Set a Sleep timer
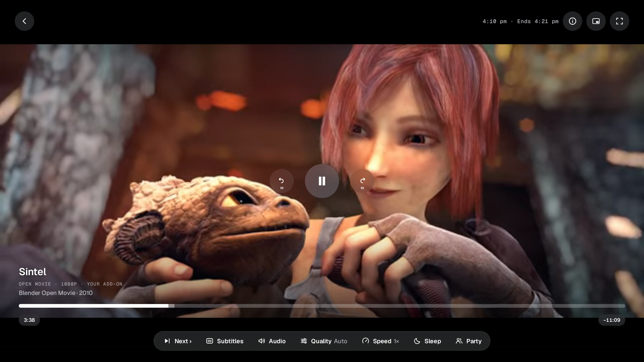 [427, 341]
